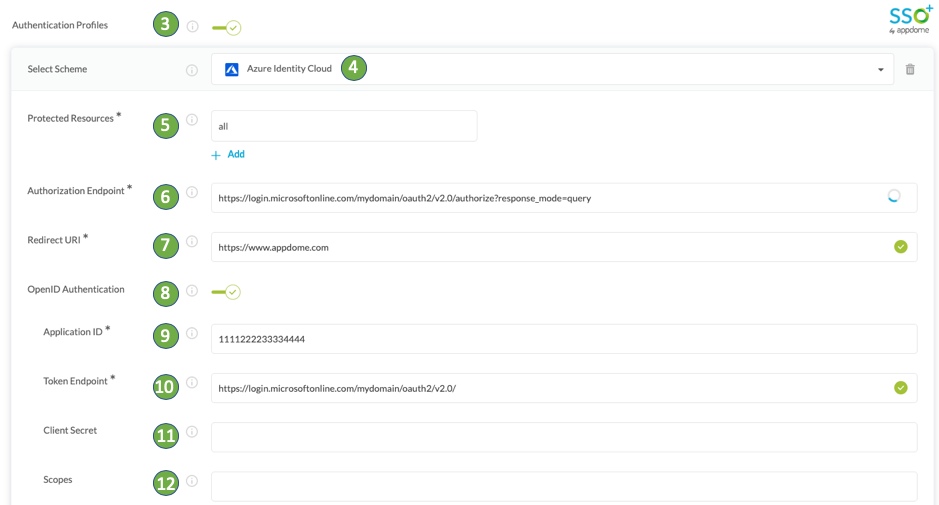
Task: Click the Protected Resources field containing 'all'
Action: pos(343,126)
